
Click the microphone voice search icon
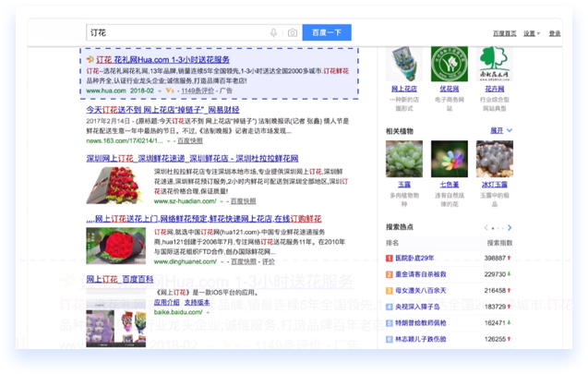pos(273,33)
